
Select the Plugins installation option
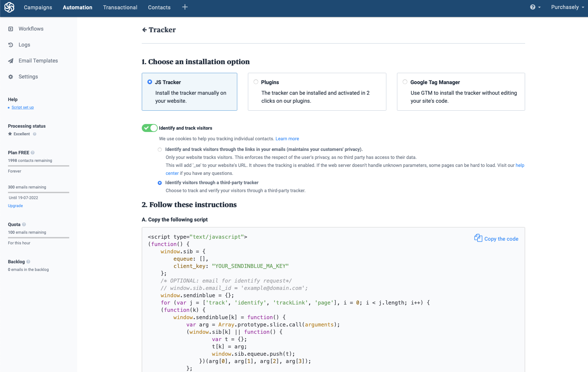pos(256,82)
